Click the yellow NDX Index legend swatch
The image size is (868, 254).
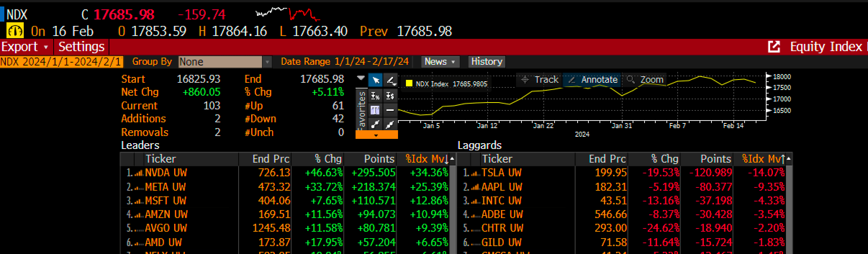click(409, 83)
